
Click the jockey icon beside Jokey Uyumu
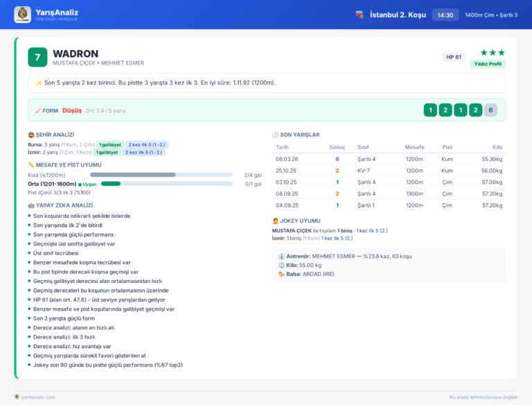coord(275,221)
